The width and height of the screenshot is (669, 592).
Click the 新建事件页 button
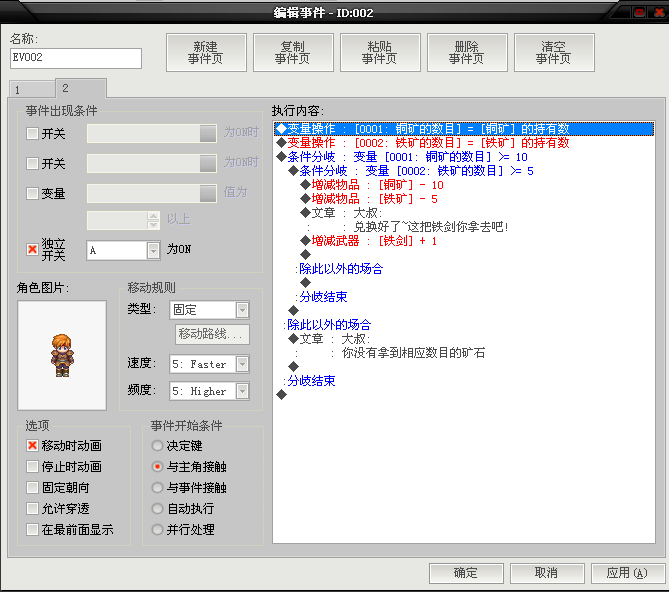pyautogui.click(x=206, y=52)
